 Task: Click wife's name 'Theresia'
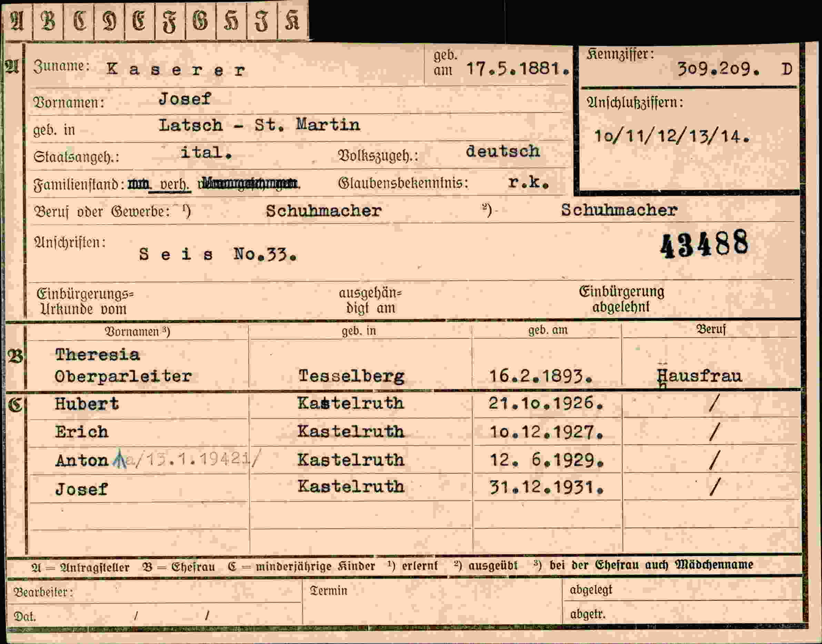click(x=97, y=354)
